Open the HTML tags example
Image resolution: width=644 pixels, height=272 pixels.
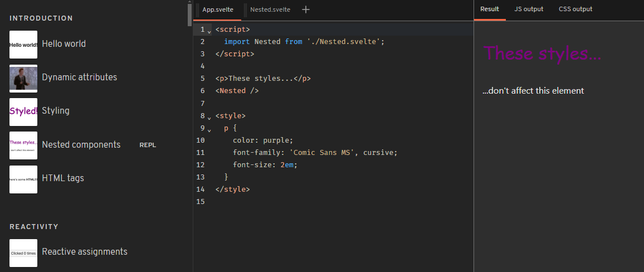(63, 178)
